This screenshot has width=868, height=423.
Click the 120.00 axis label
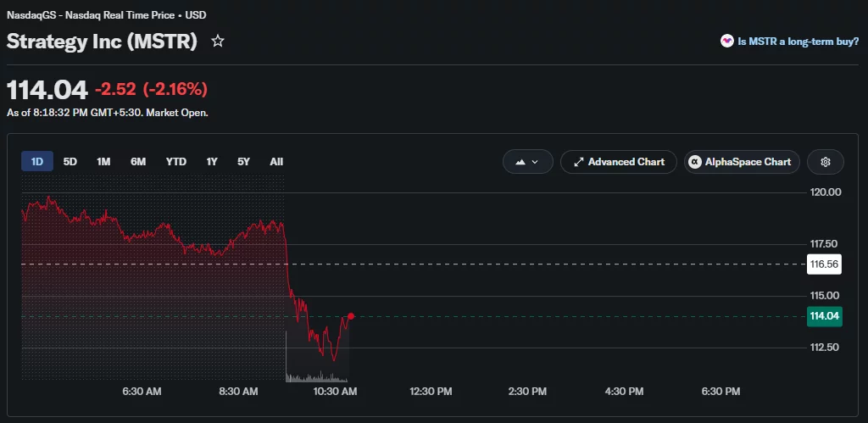coord(826,192)
